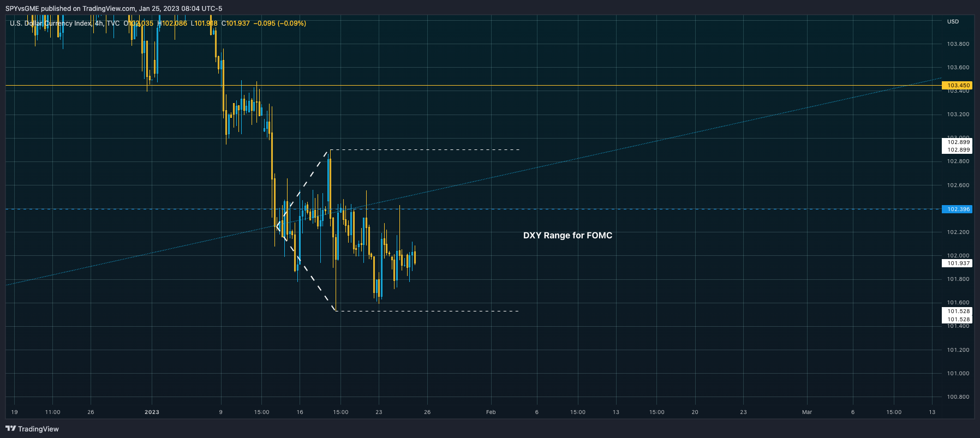980x438 pixels.
Task: Click the 'SPYvsGME published on TradingView.com' header text
Action: pyautogui.click(x=70, y=8)
